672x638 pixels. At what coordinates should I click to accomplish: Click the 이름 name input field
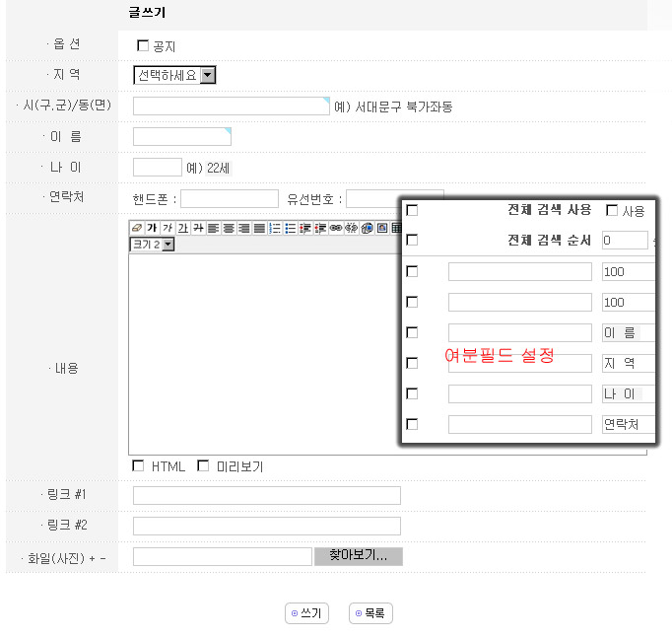[x=181, y=137]
